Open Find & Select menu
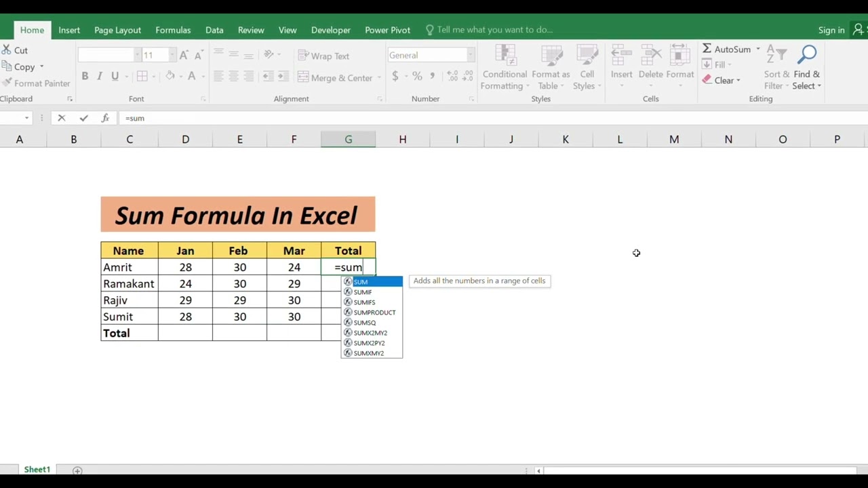 pyautogui.click(x=806, y=68)
